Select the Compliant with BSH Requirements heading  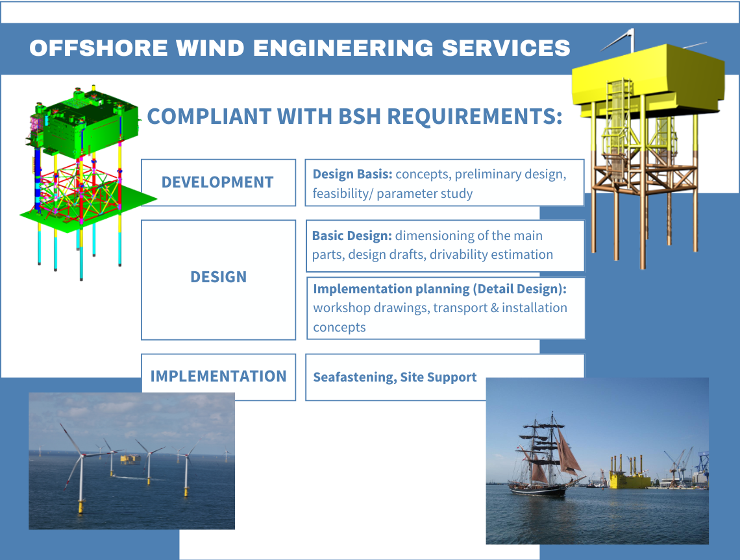354,116
